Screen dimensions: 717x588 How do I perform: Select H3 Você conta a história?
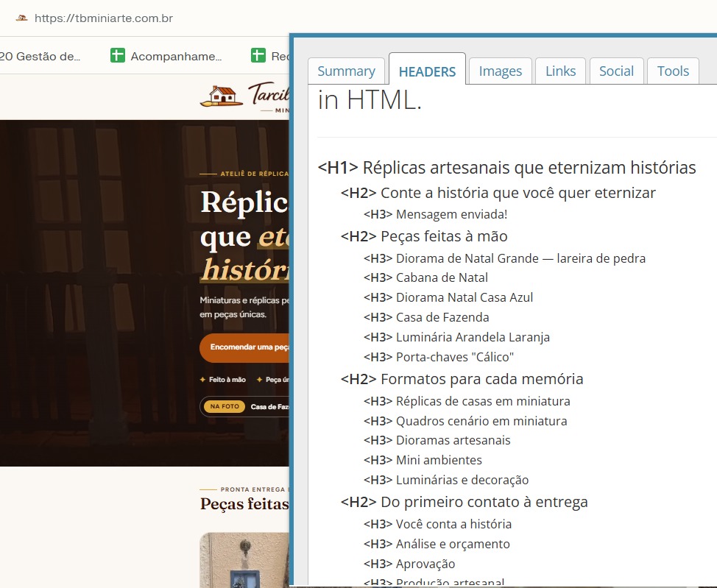click(x=437, y=525)
